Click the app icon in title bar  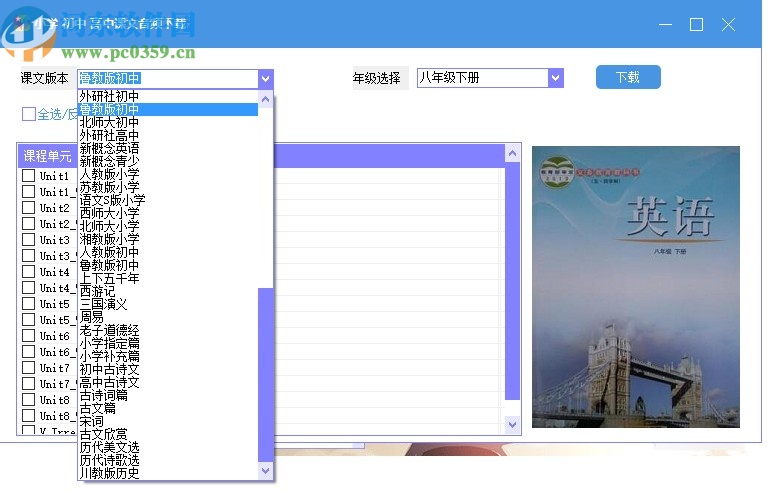click(x=20, y=23)
